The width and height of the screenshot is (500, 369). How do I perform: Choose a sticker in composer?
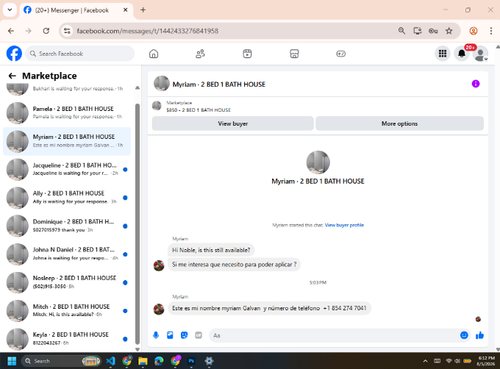184,335
